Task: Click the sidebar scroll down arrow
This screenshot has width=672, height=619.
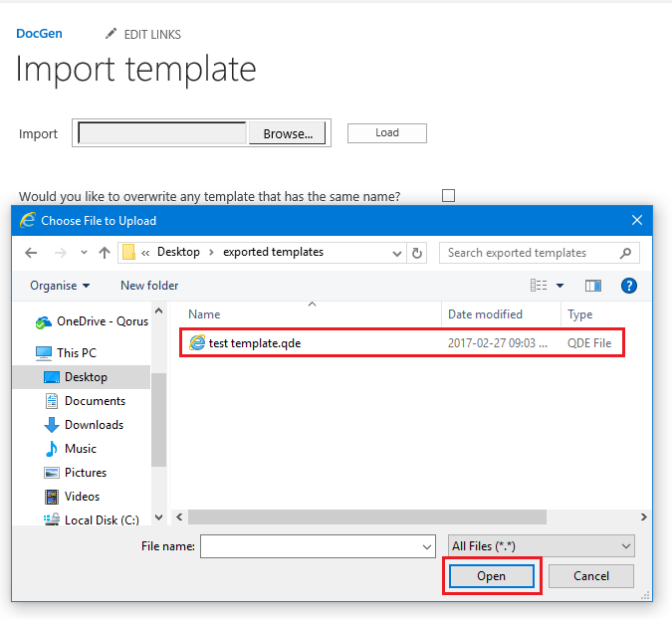Action: (x=158, y=517)
